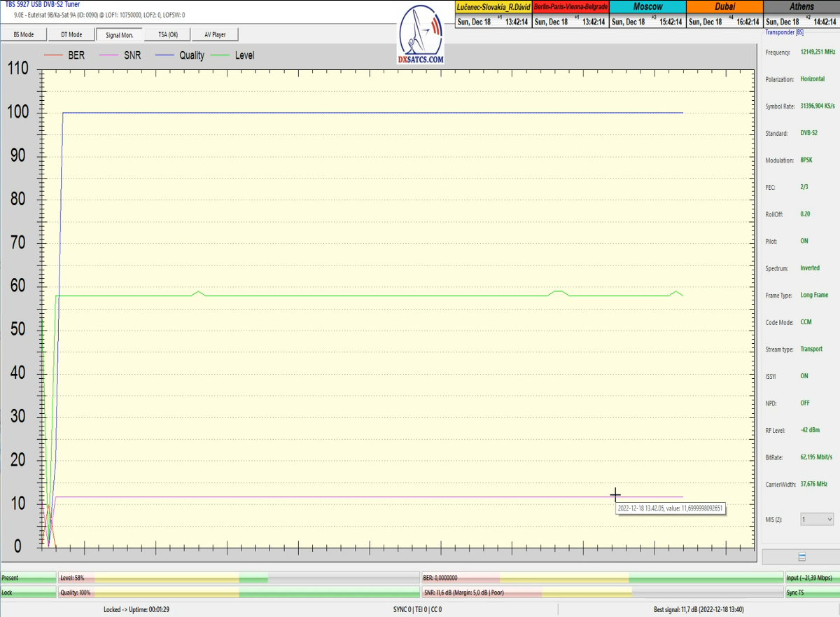840x617 pixels.
Task: Click the Moscow world clock panel
Action: (647, 14)
